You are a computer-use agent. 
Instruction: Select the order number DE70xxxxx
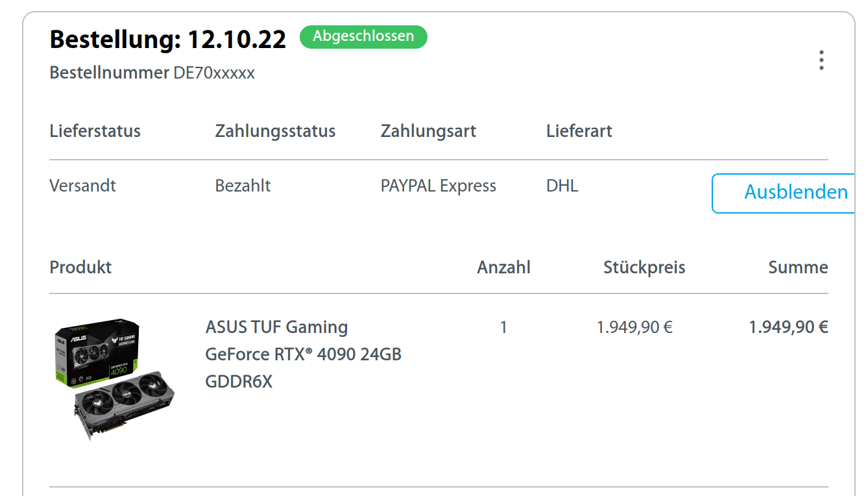tap(214, 73)
